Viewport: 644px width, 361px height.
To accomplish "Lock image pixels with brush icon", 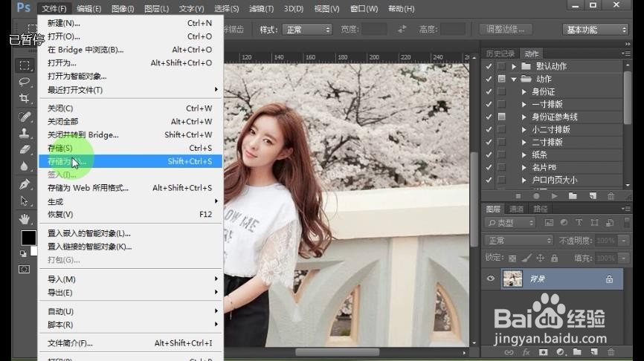I will [x=527, y=258].
